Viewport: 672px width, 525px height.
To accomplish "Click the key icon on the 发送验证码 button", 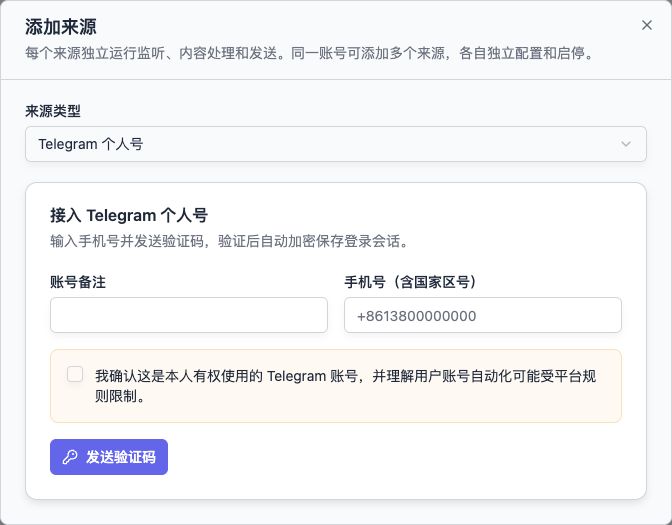I will pos(70,457).
